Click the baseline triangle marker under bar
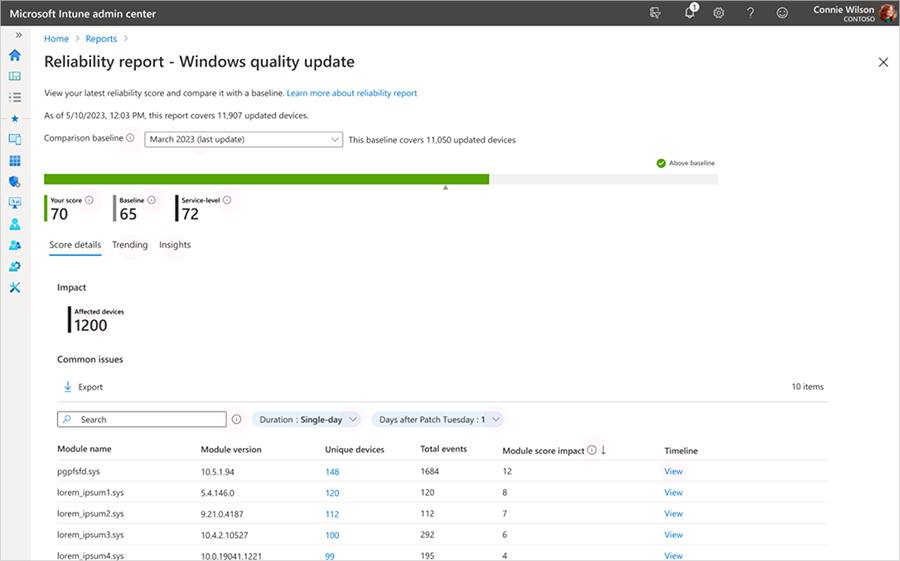900x561 pixels. pyautogui.click(x=445, y=188)
